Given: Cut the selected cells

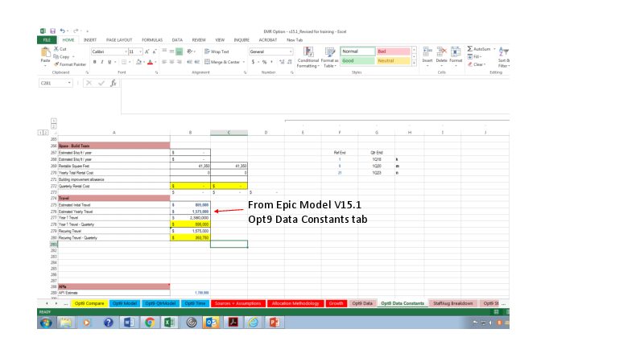Looking at the screenshot, I should (60, 49).
